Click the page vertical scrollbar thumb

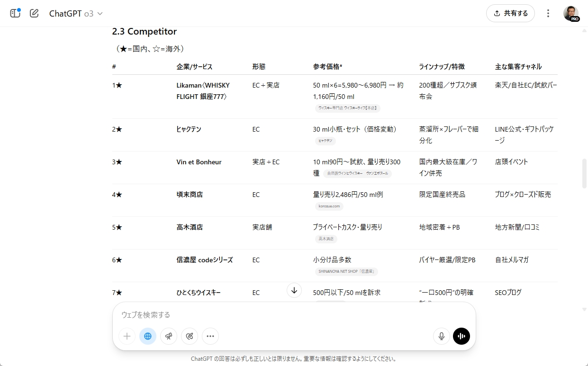coord(584,173)
